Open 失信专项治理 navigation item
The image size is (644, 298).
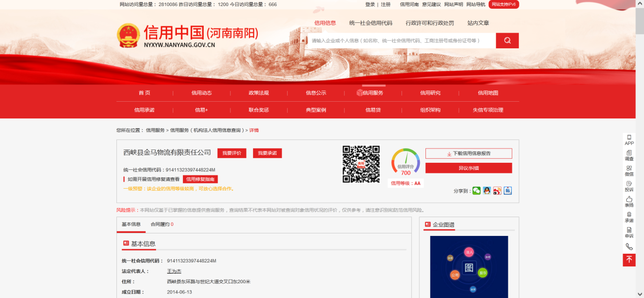[x=487, y=110]
